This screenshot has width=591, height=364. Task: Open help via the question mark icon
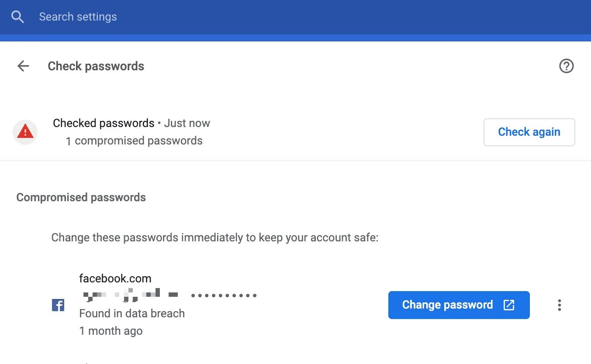click(566, 66)
